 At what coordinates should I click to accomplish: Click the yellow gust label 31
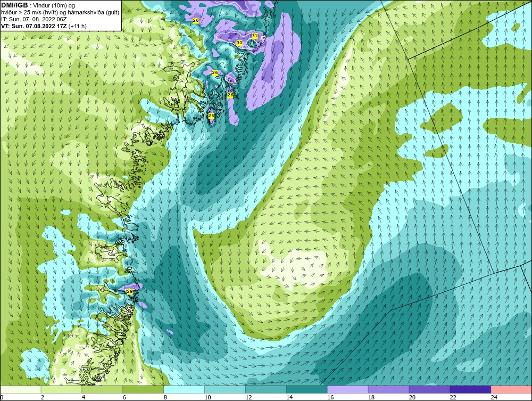coord(255,36)
